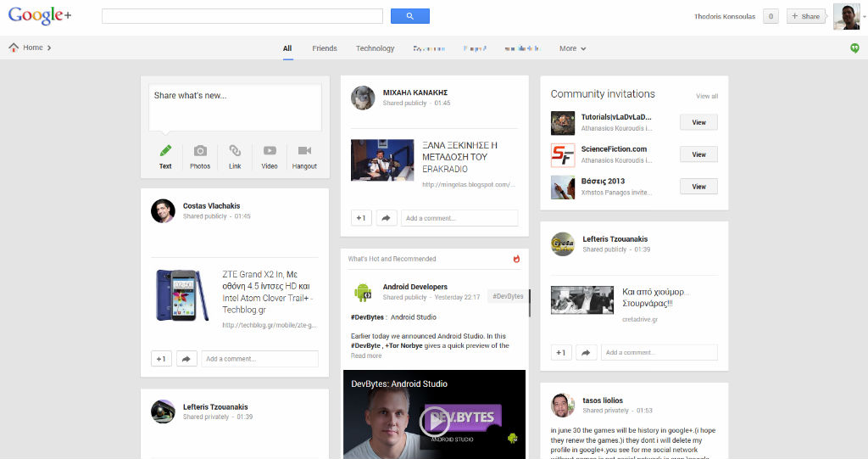The image size is (868, 459).
Task: Reshare the Lefteris Tzouanakis public post
Action: pos(586,352)
